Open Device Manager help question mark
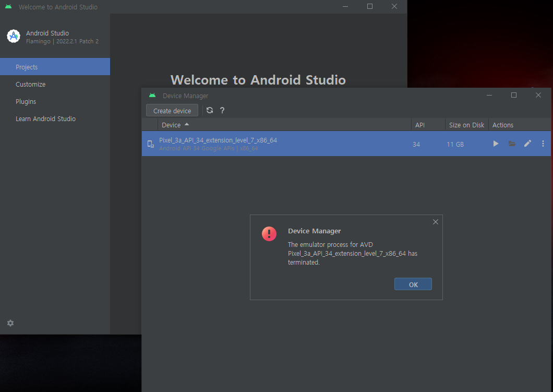The width and height of the screenshot is (553, 392). [x=222, y=110]
